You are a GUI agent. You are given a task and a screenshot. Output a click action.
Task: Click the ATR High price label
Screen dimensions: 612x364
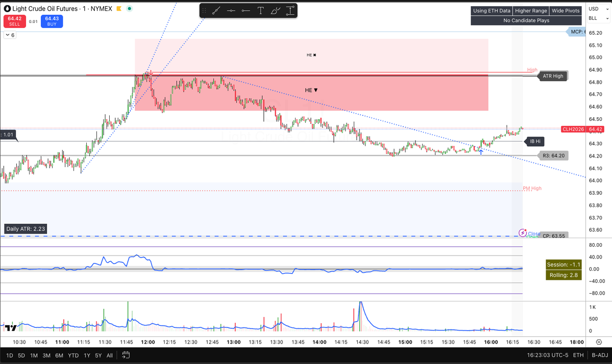click(x=553, y=76)
